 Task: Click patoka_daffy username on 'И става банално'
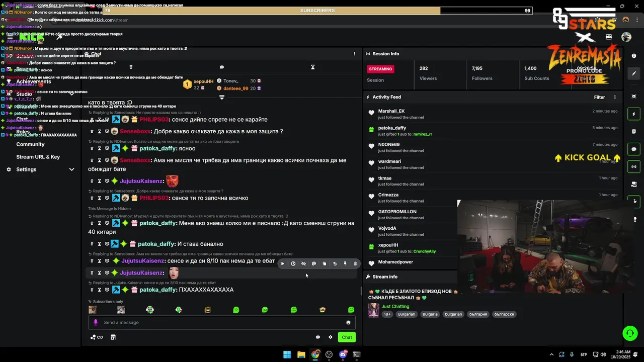(x=156, y=244)
